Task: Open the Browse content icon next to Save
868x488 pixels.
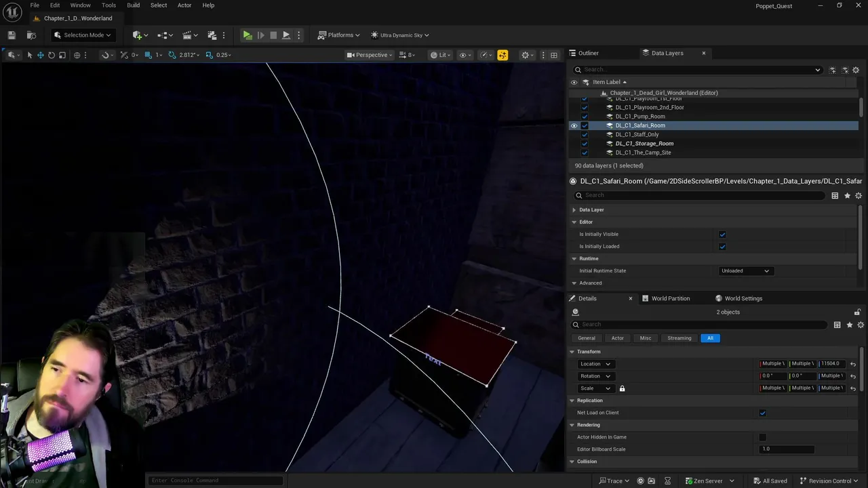Action: [x=31, y=35]
